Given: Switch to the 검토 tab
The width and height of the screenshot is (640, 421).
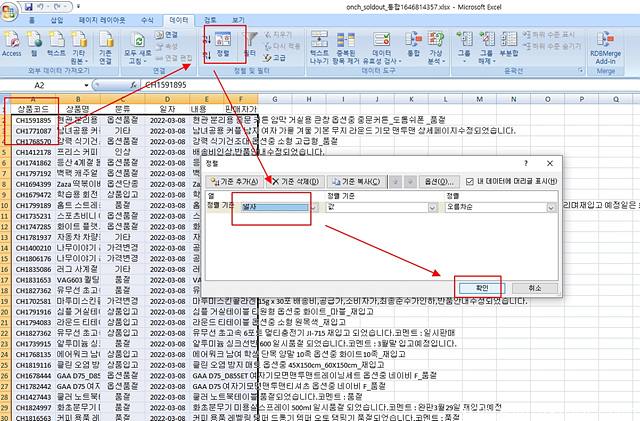Looking at the screenshot, I should 210,20.
